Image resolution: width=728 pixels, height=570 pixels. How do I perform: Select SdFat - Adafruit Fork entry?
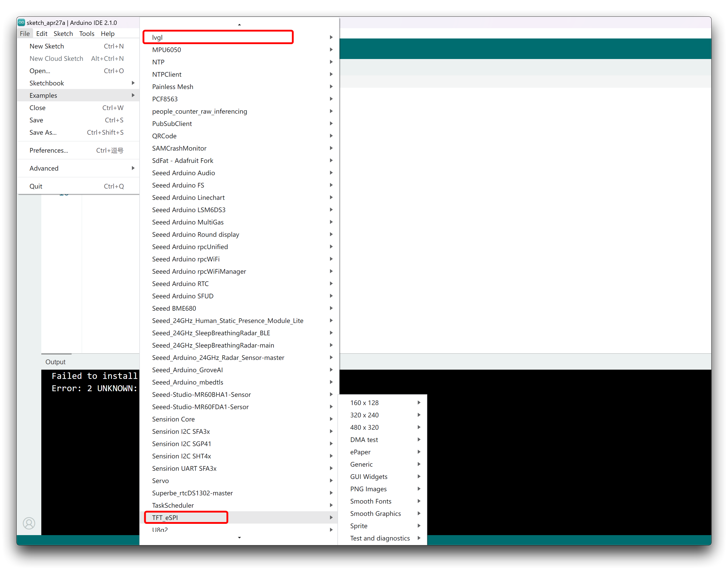tap(239, 161)
